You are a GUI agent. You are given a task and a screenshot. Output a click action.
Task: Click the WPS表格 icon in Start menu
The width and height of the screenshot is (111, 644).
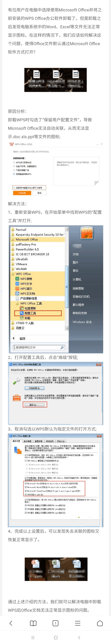(17, 279)
